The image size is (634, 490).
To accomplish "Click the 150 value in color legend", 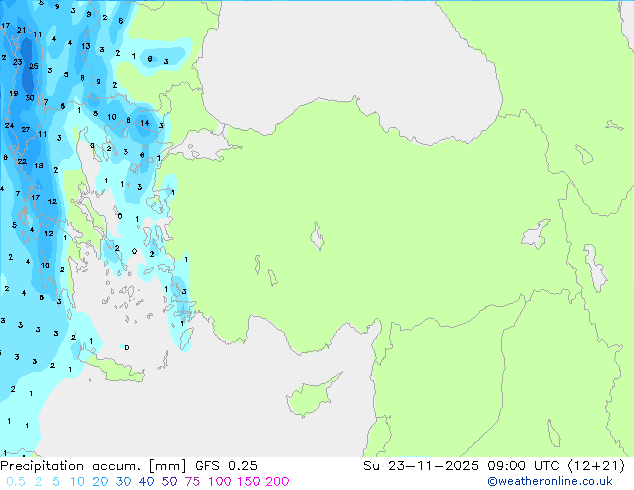I will (248, 482).
